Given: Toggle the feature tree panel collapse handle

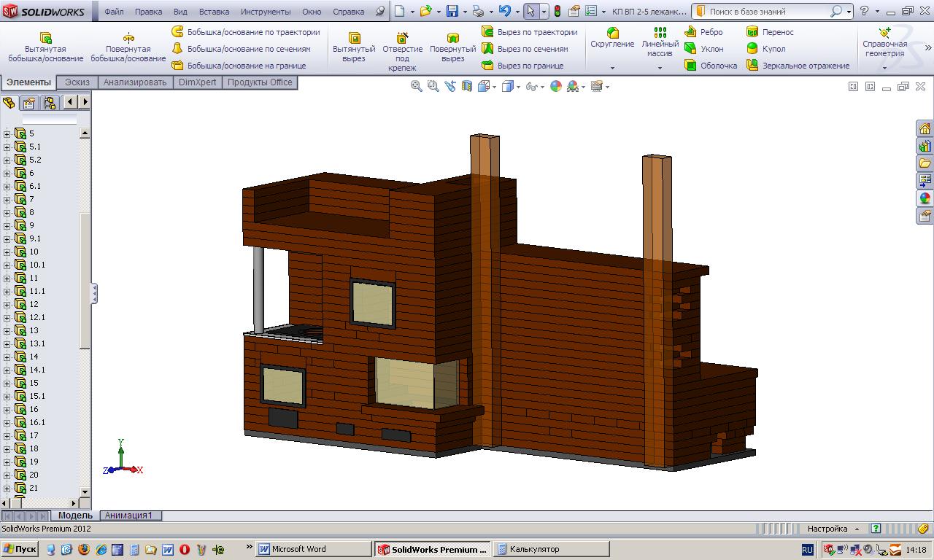Looking at the screenshot, I should click(x=93, y=293).
